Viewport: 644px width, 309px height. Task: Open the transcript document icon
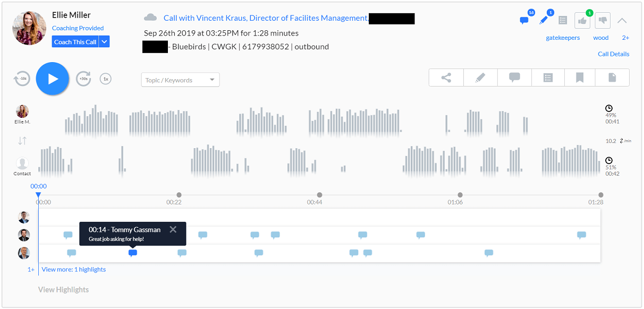click(x=612, y=77)
